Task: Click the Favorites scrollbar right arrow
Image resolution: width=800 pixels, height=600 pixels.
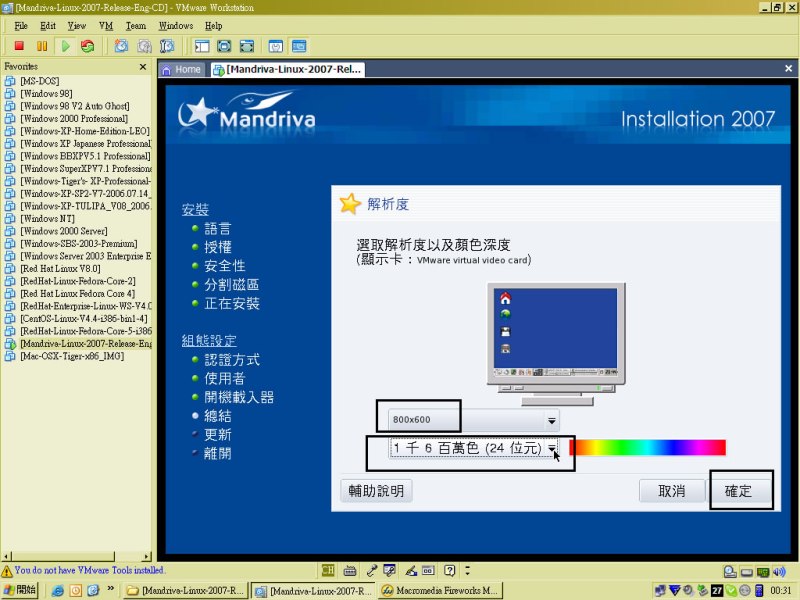Action: [147, 556]
